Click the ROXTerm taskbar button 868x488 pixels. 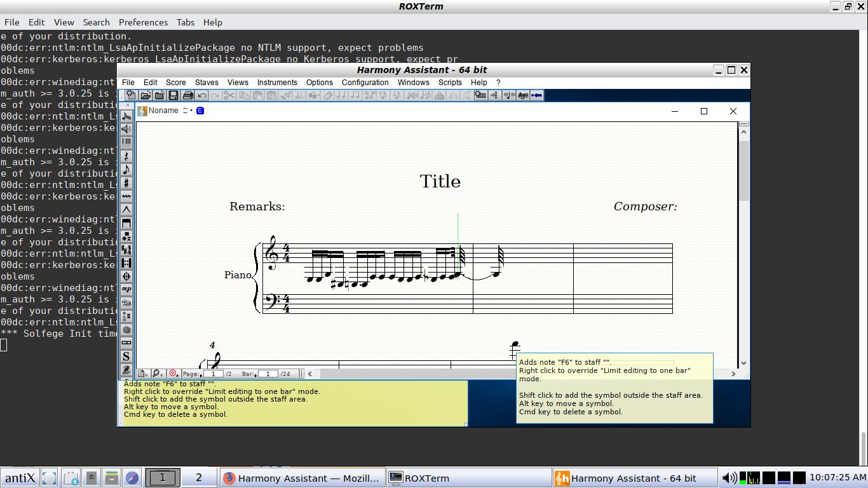pyautogui.click(x=468, y=478)
